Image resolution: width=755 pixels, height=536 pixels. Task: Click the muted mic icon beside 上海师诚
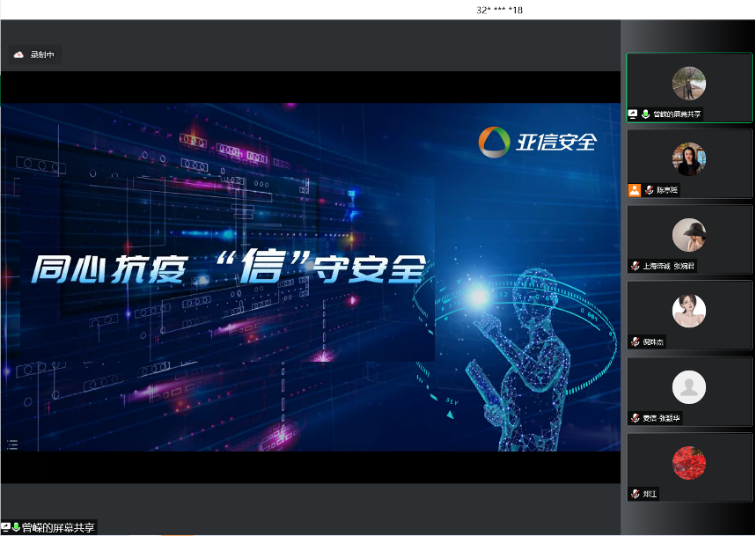635,266
